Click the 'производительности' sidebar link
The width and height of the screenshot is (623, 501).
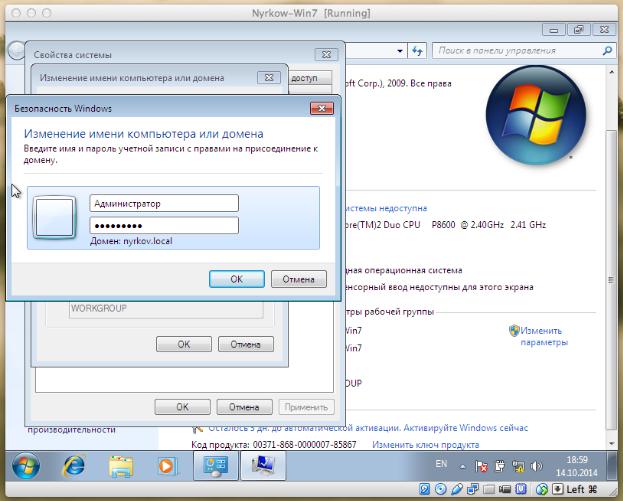[x=72, y=429]
